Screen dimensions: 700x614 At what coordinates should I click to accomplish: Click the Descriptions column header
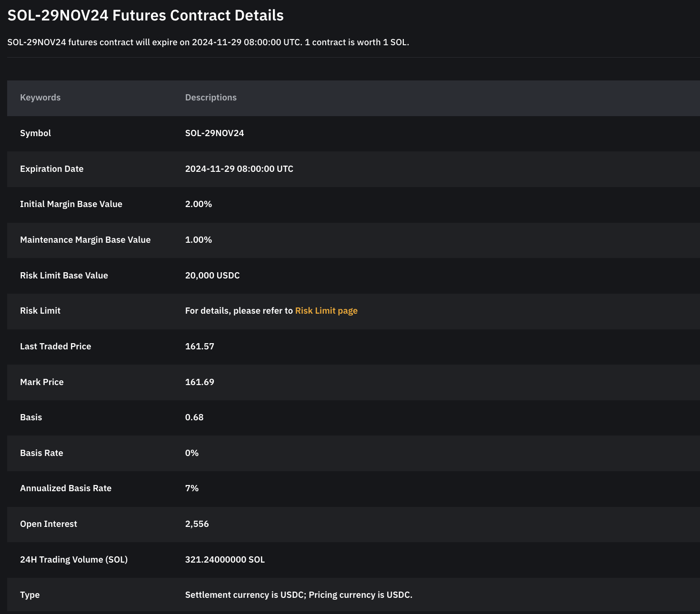point(211,98)
